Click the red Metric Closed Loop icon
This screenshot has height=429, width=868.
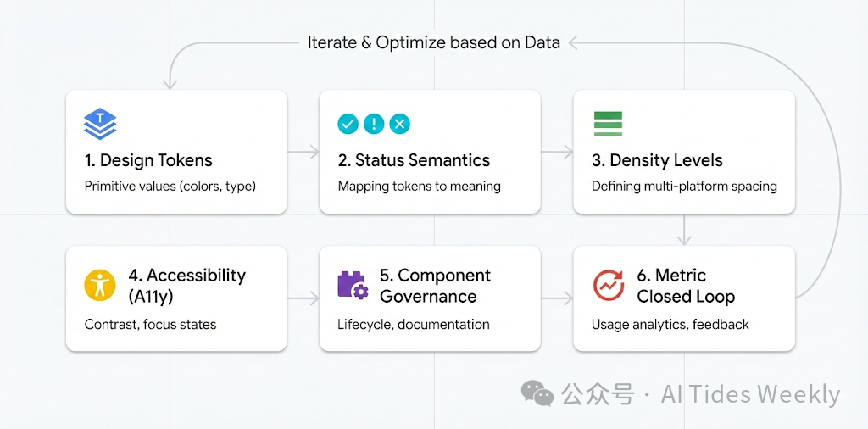(608, 286)
